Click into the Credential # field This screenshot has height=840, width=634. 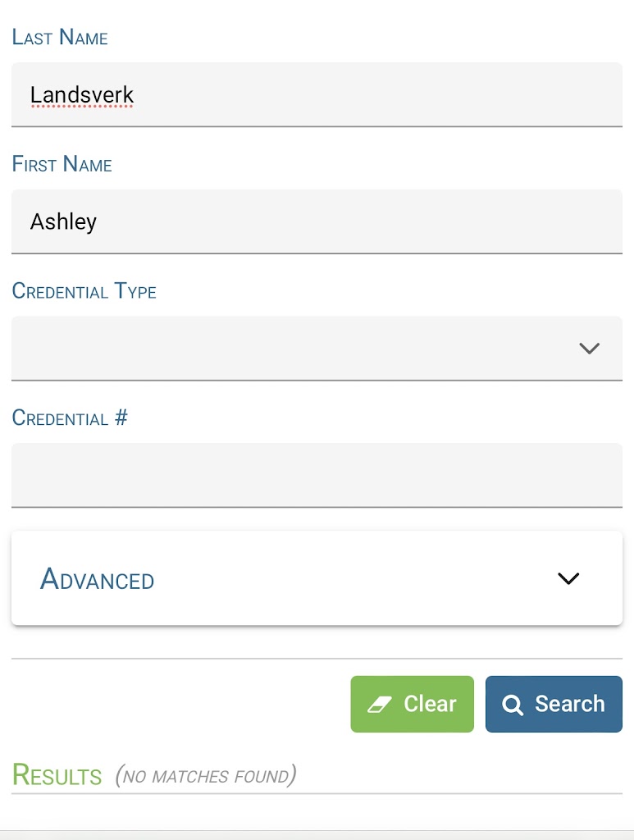[317, 475]
